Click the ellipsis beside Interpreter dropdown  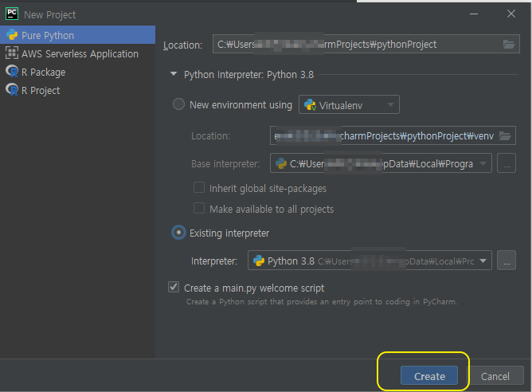coord(507,261)
